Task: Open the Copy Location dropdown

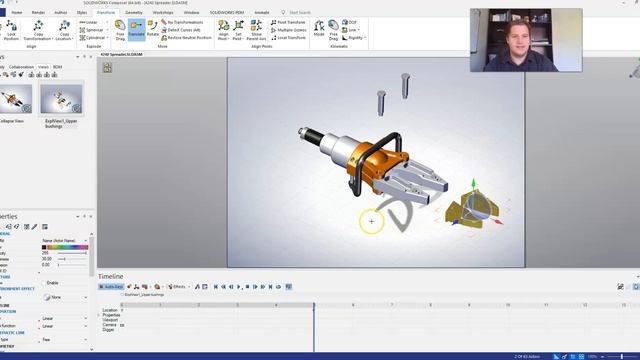Action: point(64,31)
